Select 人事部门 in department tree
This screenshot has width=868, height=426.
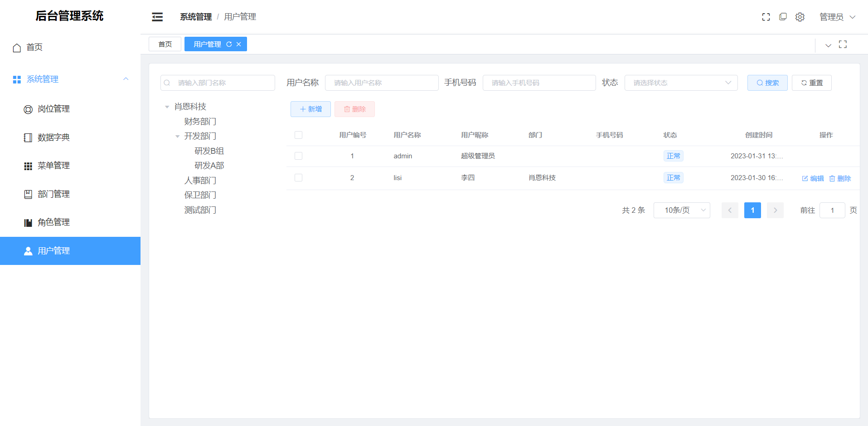point(200,181)
